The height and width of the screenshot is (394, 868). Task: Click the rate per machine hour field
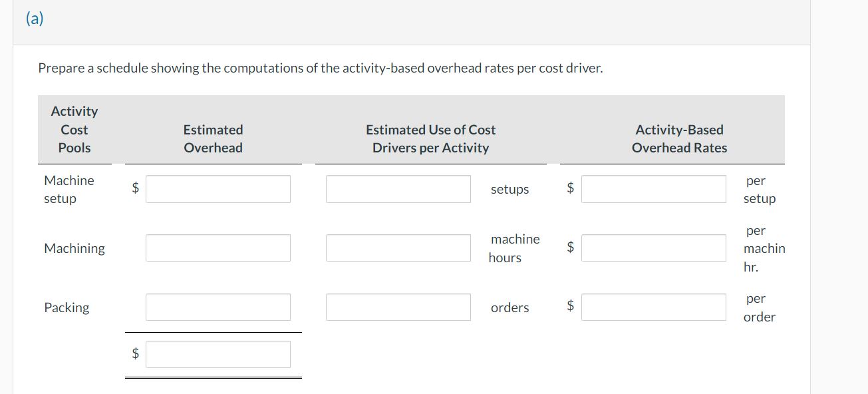(653, 247)
